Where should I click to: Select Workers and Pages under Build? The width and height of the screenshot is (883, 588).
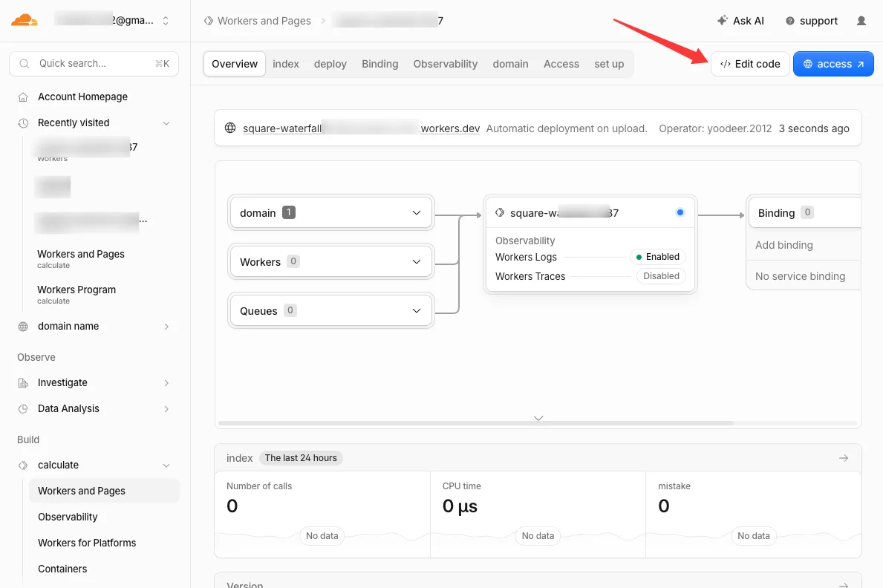(104, 491)
